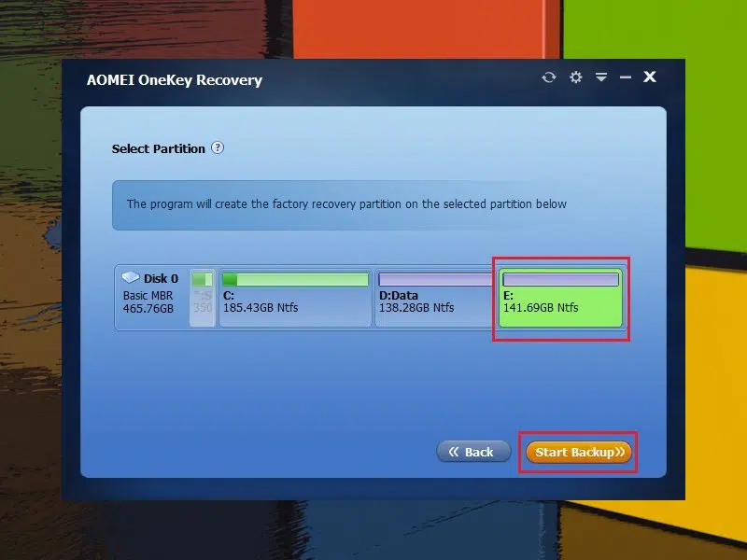Minimize the AOMEI OneKey Recovery window
This screenshot has width=747, height=560.
coord(626,77)
